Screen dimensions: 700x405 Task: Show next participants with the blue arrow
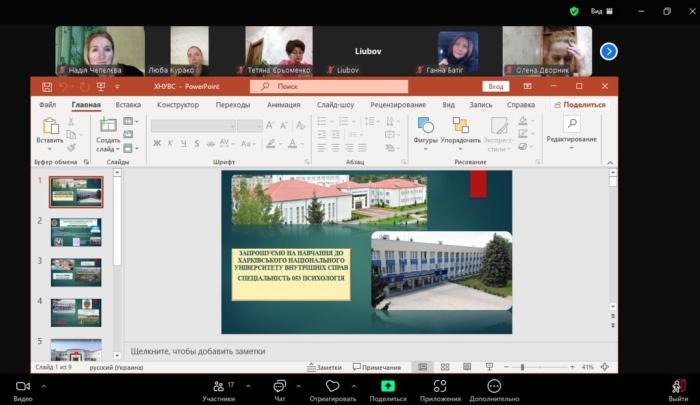coord(608,51)
